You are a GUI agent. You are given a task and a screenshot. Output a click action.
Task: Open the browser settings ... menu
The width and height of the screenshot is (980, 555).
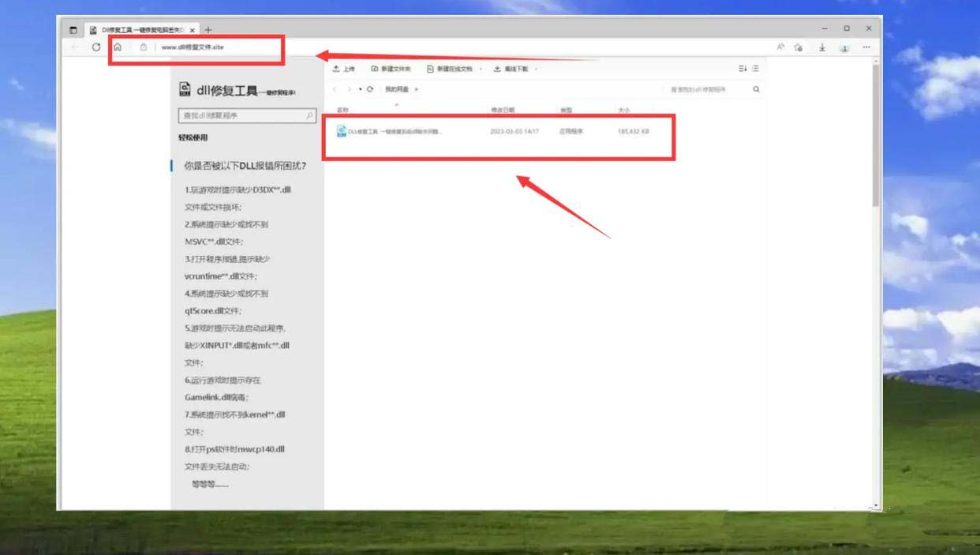(866, 46)
